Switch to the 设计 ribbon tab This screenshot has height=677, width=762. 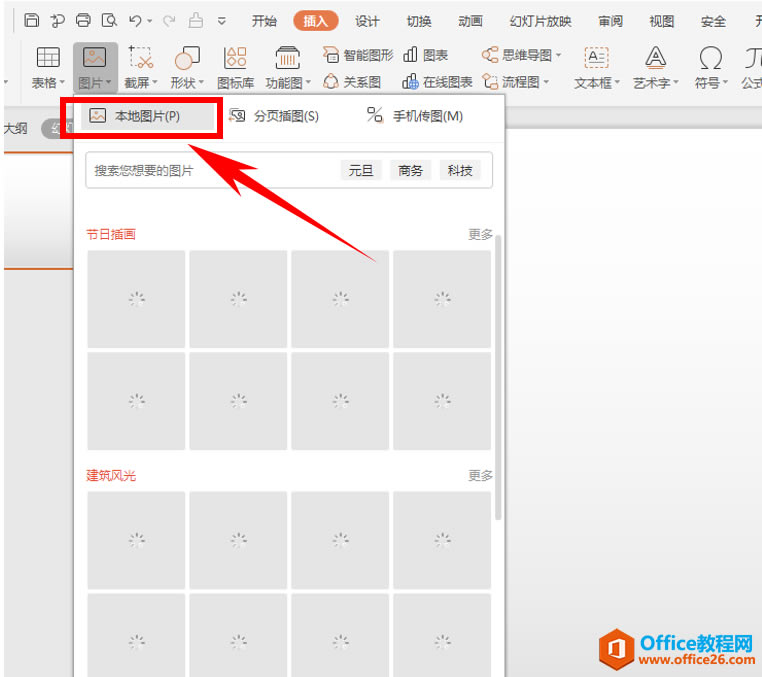pyautogui.click(x=367, y=21)
